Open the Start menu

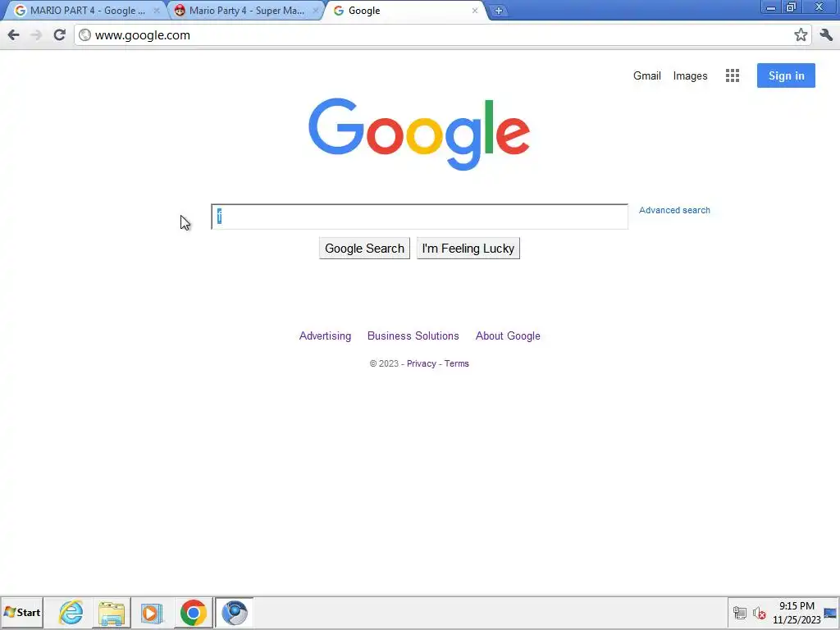[22, 612]
